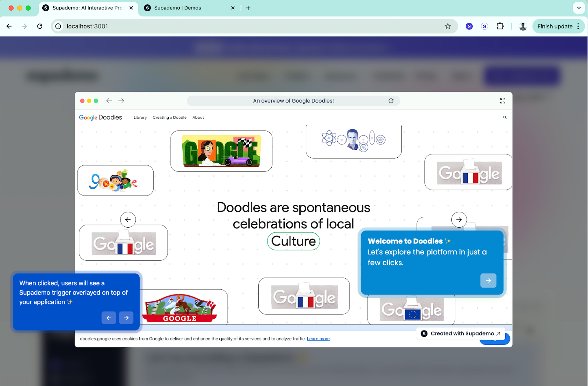Open the Library menu item
The image size is (588, 386).
point(140,118)
